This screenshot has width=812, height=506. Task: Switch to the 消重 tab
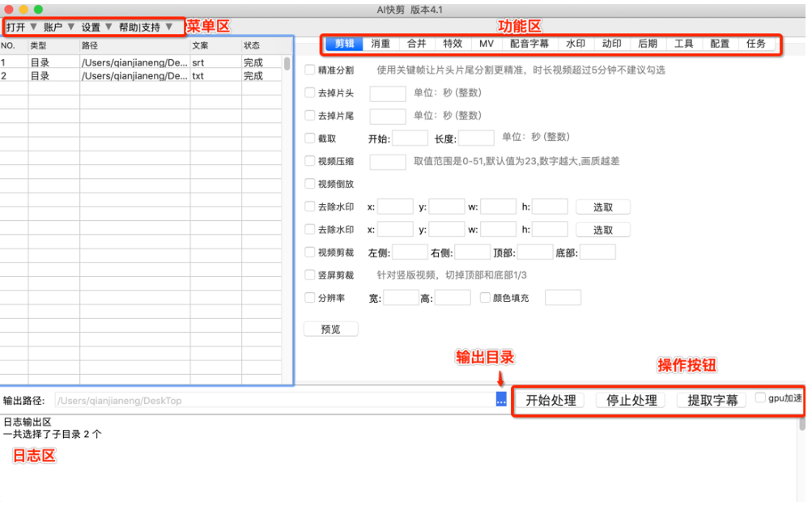coord(380,44)
